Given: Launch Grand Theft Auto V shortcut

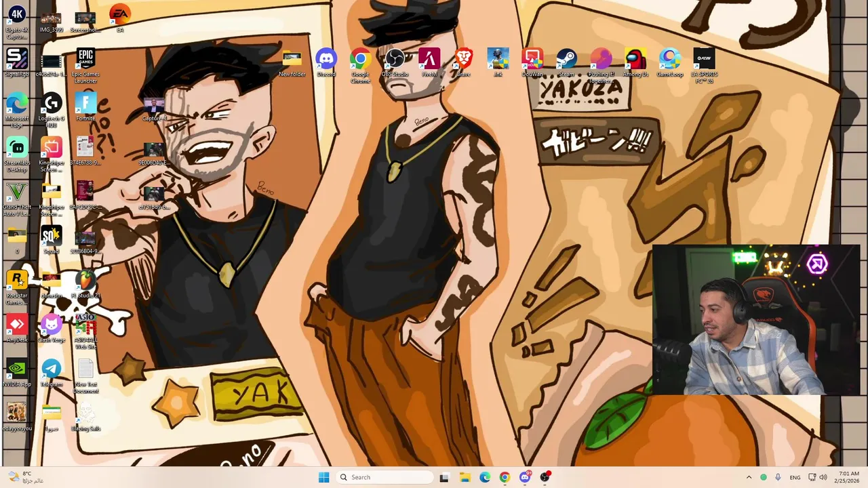Looking at the screenshot, I should tap(17, 199).
